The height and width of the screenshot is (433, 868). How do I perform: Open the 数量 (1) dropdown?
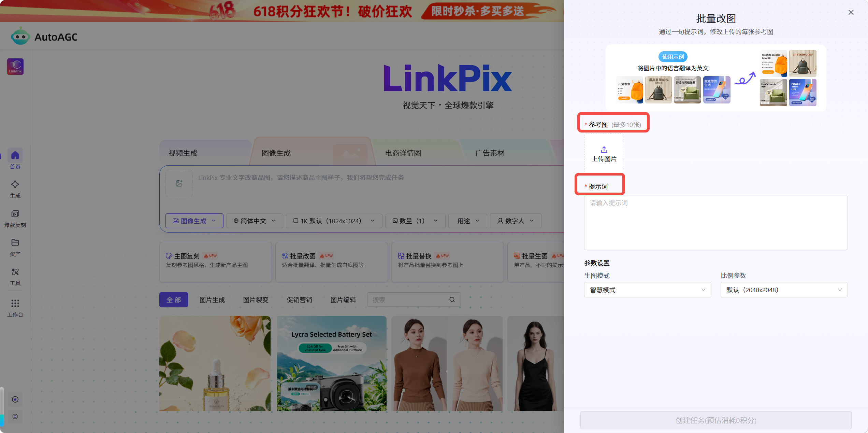pos(415,221)
